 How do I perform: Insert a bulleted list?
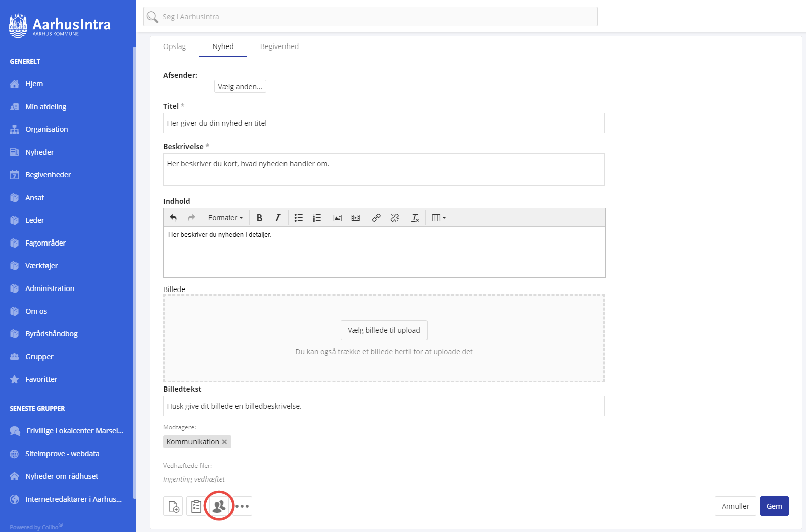pos(299,218)
